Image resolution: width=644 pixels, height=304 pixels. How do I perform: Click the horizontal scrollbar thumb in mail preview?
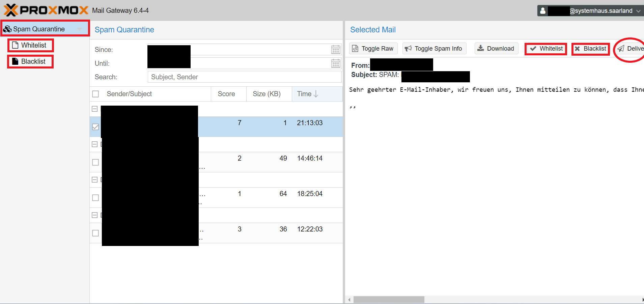(x=389, y=300)
